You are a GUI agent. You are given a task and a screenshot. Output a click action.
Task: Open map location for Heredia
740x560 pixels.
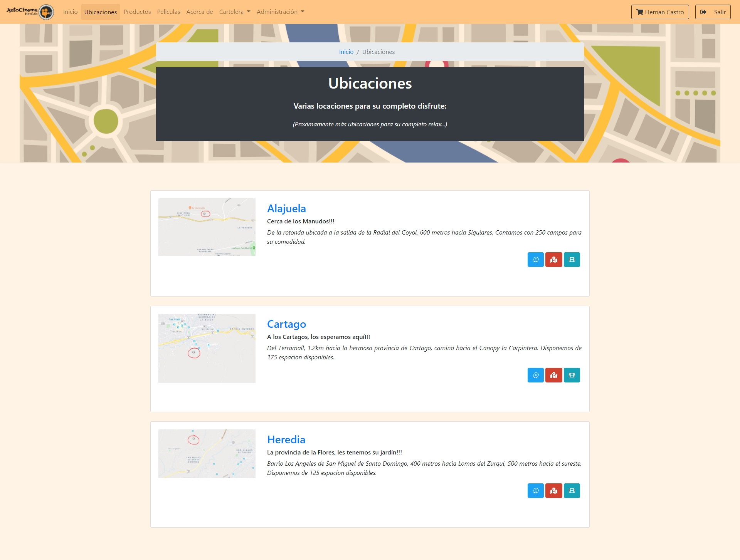[x=553, y=491]
